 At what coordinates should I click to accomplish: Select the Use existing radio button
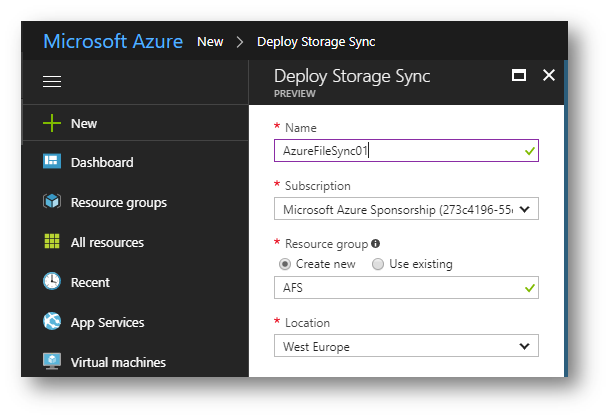pyautogui.click(x=378, y=264)
